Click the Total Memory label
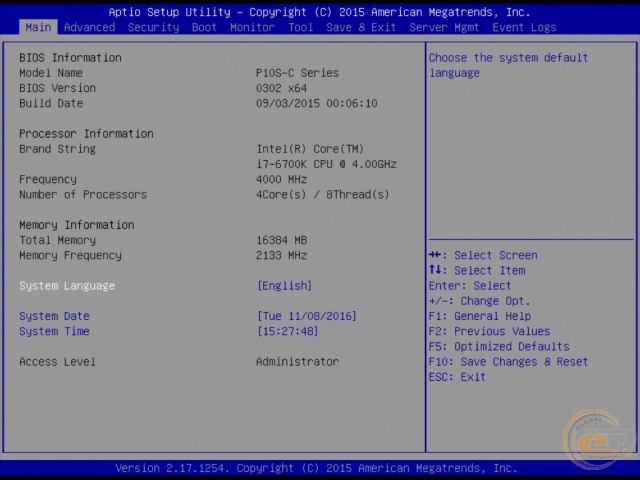The width and height of the screenshot is (640, 480). pyautogui.click(x=58, y=240)
